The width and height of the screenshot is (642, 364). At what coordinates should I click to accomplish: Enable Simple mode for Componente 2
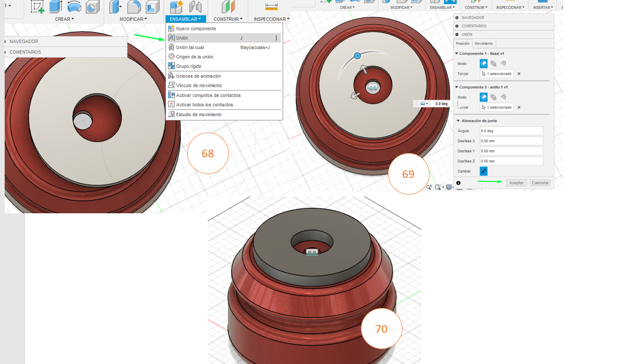484,97
